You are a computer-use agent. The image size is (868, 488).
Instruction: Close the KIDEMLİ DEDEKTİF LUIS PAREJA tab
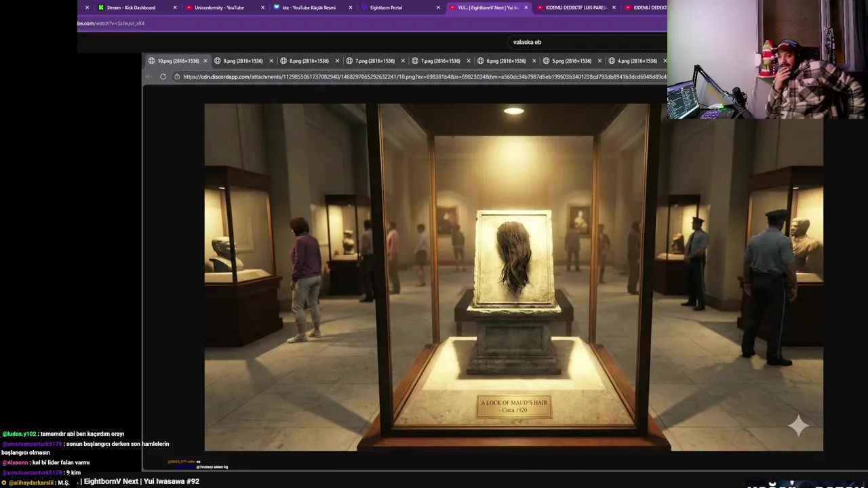[614, 7]
